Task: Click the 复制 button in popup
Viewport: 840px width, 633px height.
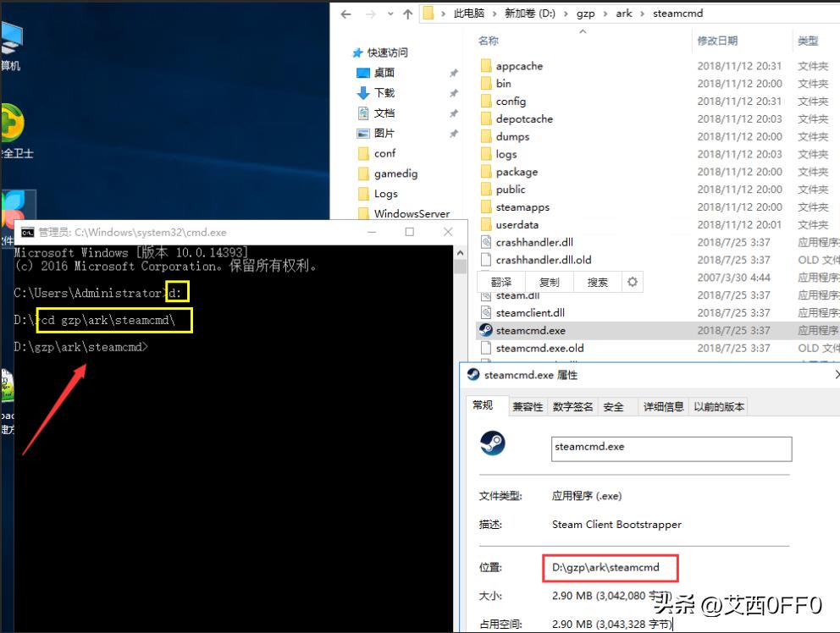Action: (x=549, y=282)
